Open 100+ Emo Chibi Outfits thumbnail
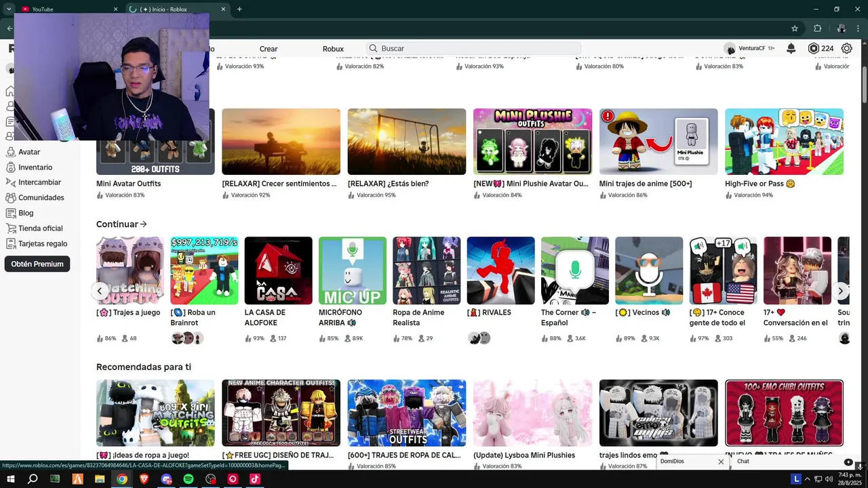This screenshot has width=868, height=488. point(784,413)
